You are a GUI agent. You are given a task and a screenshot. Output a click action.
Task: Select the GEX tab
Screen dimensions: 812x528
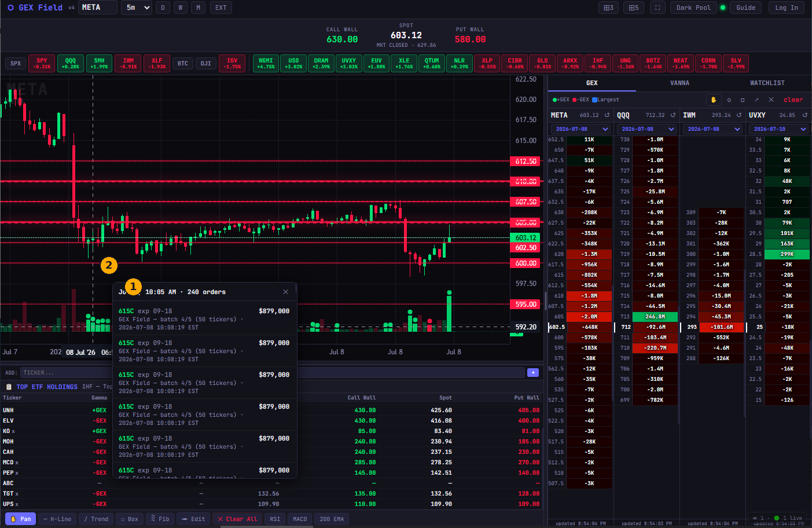point(592,83)
